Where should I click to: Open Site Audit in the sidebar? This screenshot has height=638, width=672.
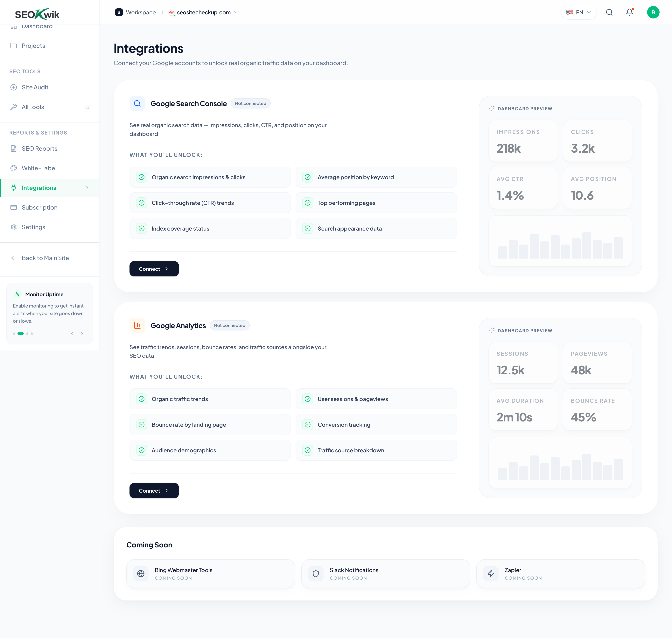(x=50, y=87)
